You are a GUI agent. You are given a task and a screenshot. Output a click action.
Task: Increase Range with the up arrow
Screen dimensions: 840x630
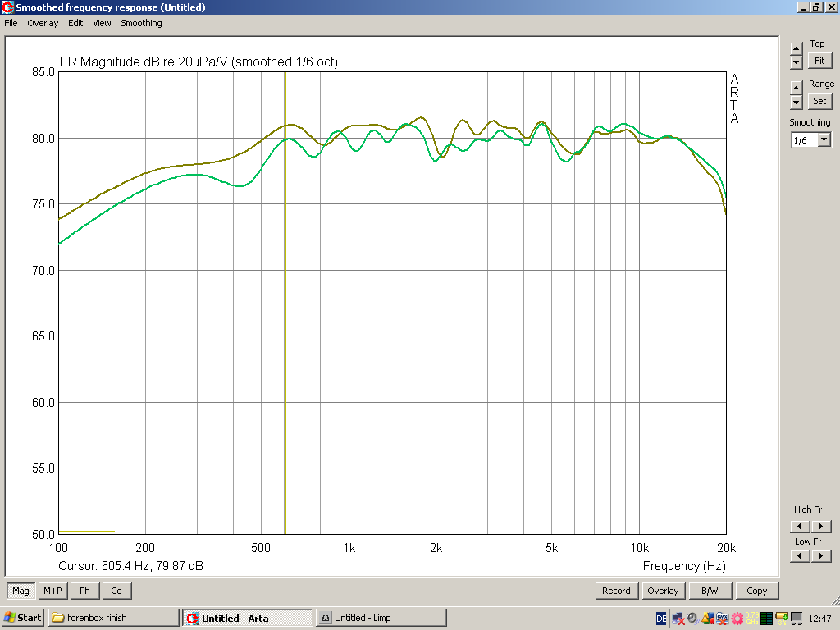pos(796,87)
